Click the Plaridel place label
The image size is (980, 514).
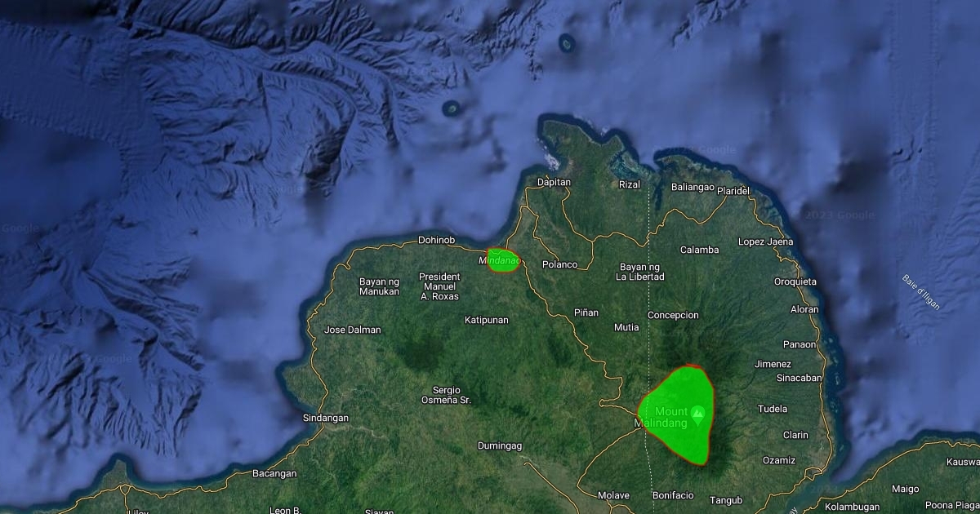733,191
